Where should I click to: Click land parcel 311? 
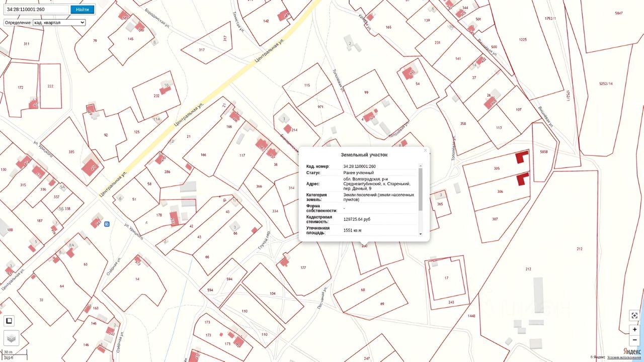26,44
